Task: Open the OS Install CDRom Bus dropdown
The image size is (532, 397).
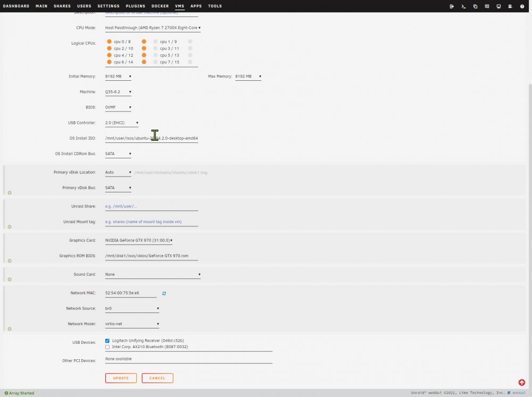Action: (118, 154)
